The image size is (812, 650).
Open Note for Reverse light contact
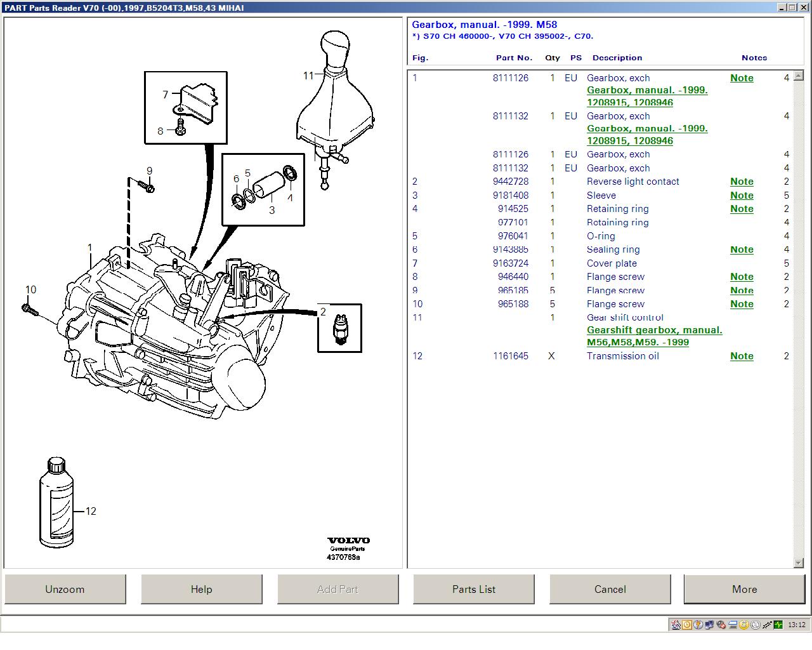coord(742,182)
